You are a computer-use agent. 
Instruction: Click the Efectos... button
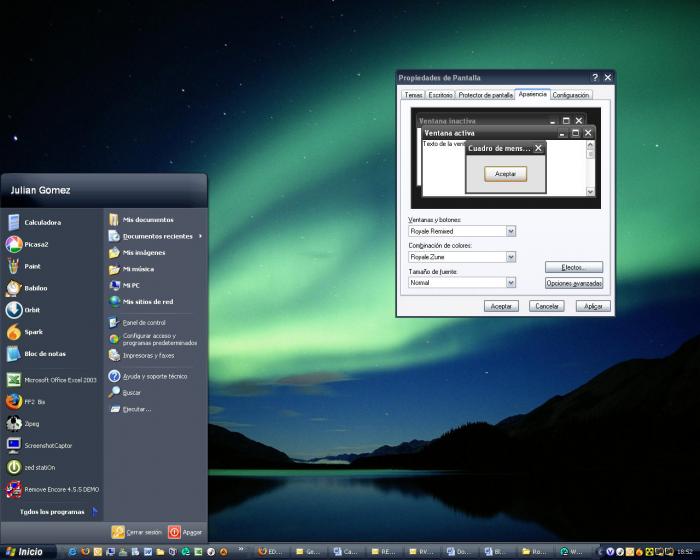574,267
